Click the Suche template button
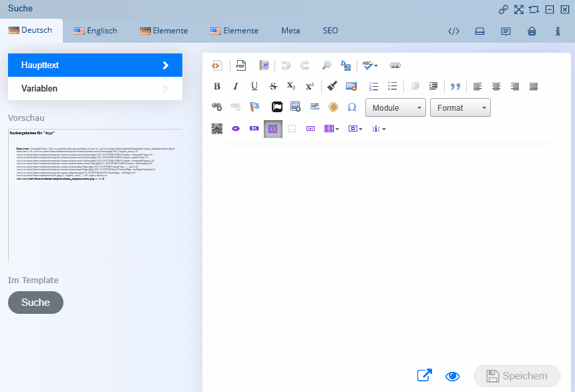Screen dimensions: 575x392 35,303
